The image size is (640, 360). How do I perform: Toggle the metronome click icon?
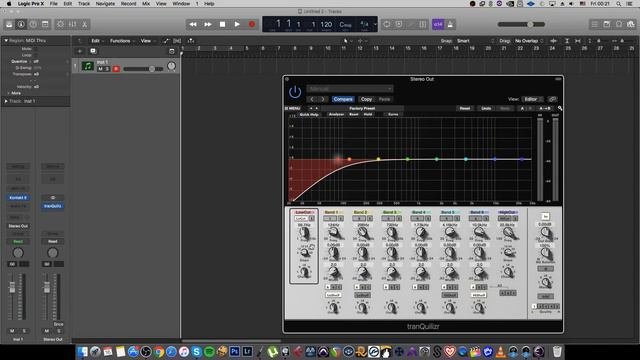tap(450, 24)
